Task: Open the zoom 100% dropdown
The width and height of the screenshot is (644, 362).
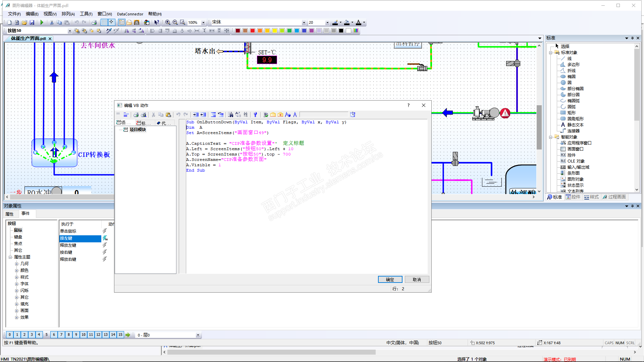Action: pyautogui.click(x=203, y=22)
